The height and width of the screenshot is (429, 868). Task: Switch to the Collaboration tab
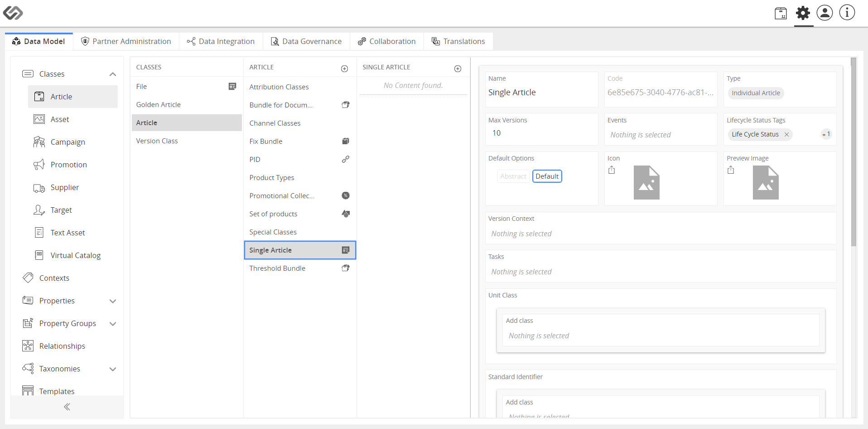(x=386, y=41)
